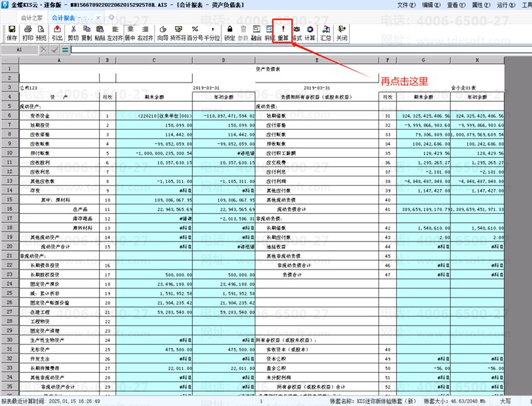The image size is (532, 406).
Task: Open the 属性 (Properties) menu
Action: pos(481,5)
